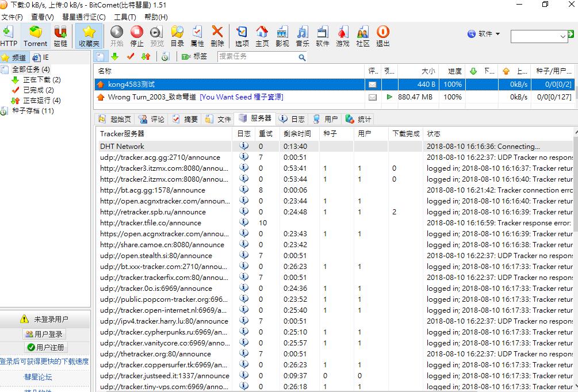This screenshot has width=578, height=392.
Task: Open a Torrent file from the toolbar
Action: (36, 36)
